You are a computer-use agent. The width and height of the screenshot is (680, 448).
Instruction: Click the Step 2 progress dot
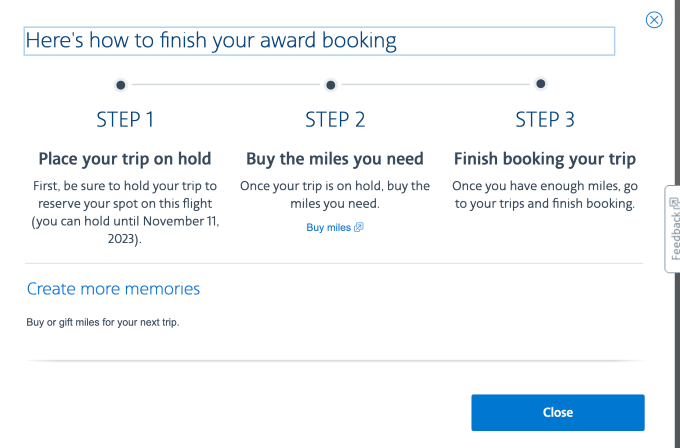(x=331, y=85)
